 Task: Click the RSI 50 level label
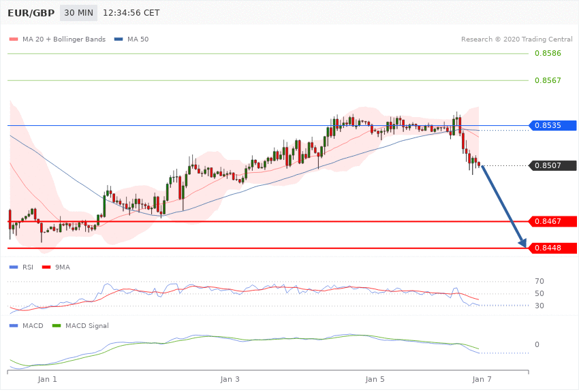(539, 293)
